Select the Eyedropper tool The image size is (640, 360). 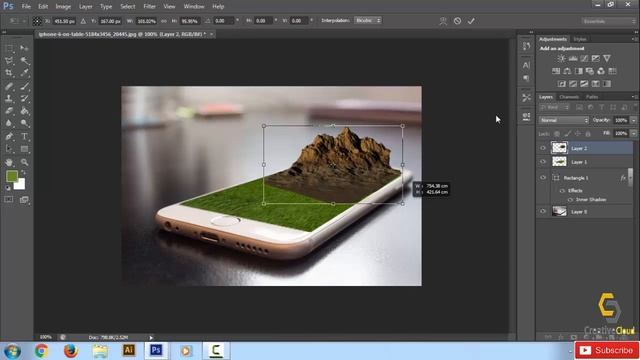click(24, 73)
